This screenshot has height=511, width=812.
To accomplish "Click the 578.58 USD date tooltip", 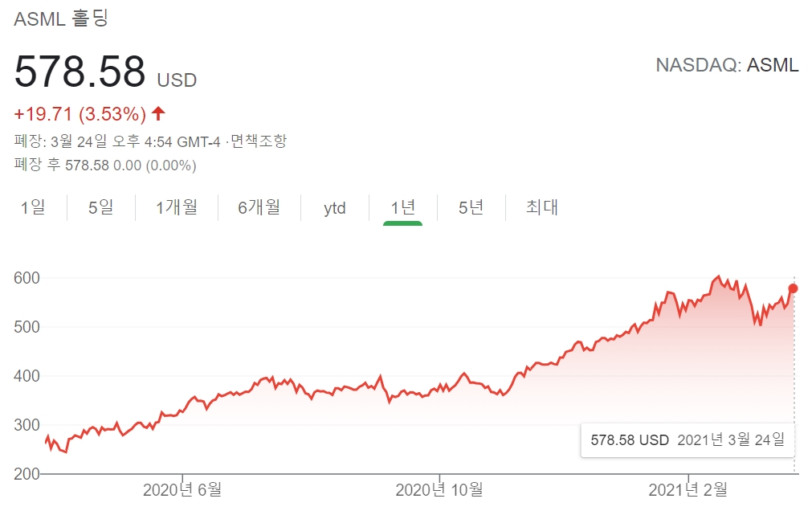I will [x=688, y=439].
